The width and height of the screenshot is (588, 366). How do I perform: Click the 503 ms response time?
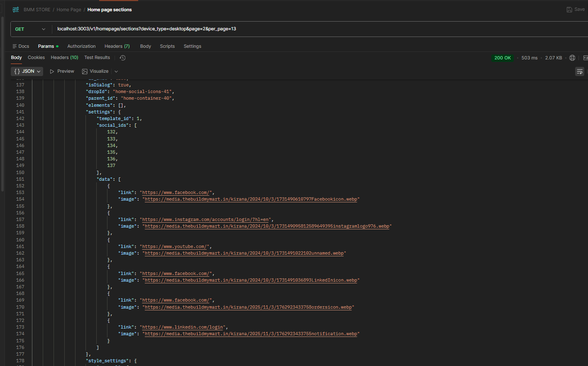click(x=529, y=58)
